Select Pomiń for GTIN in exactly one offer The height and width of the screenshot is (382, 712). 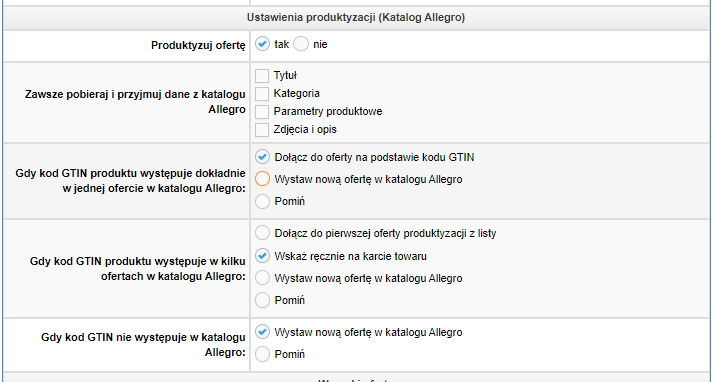[x=262, y=201]
